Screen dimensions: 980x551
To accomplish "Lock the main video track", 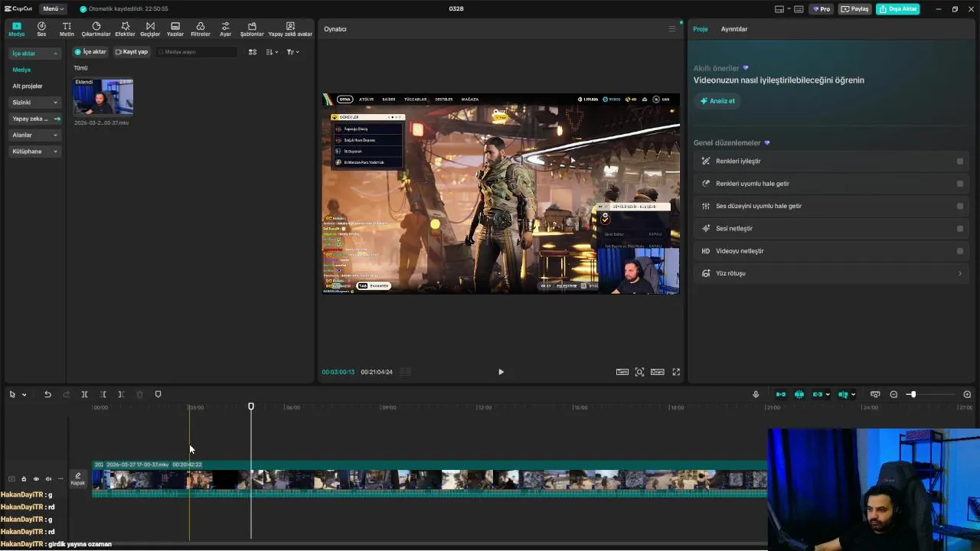I will point(24,479).
